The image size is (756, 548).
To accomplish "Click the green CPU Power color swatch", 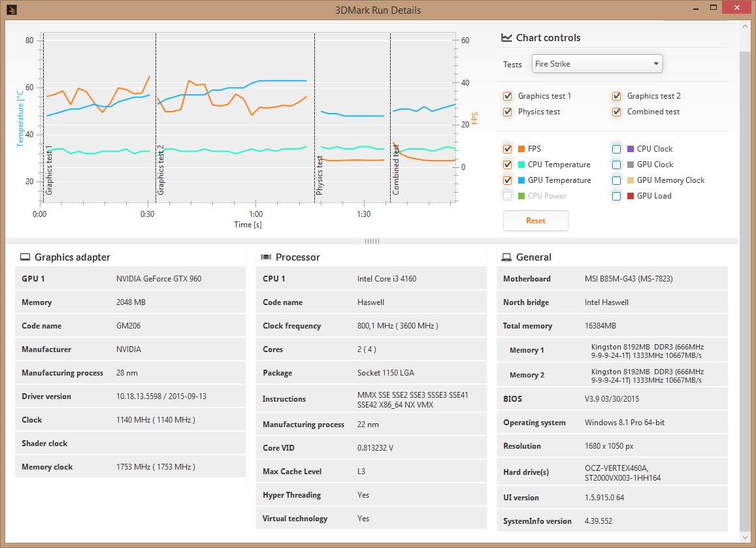I will click(521, 196).
